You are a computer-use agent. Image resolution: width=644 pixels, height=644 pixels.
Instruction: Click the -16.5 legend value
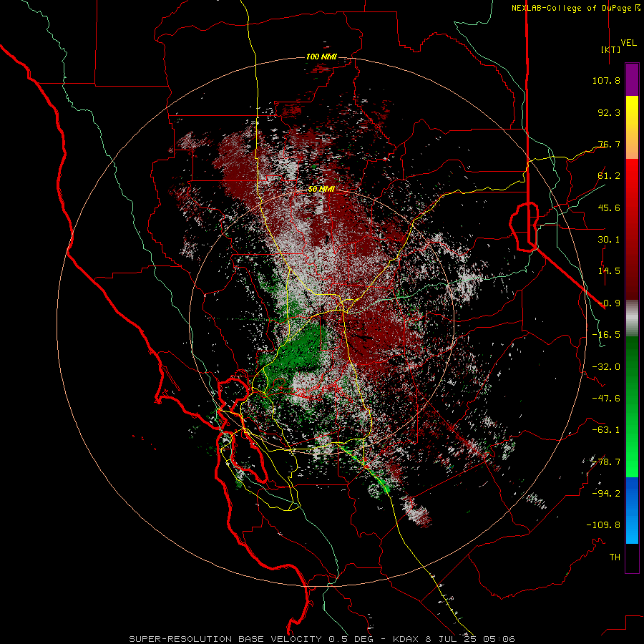coord(606,335)
